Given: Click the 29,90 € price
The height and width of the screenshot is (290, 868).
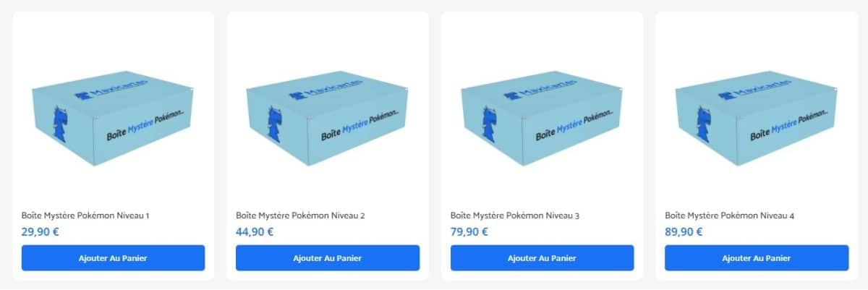Looking at the screenshot, I should (x=41, y=231).
